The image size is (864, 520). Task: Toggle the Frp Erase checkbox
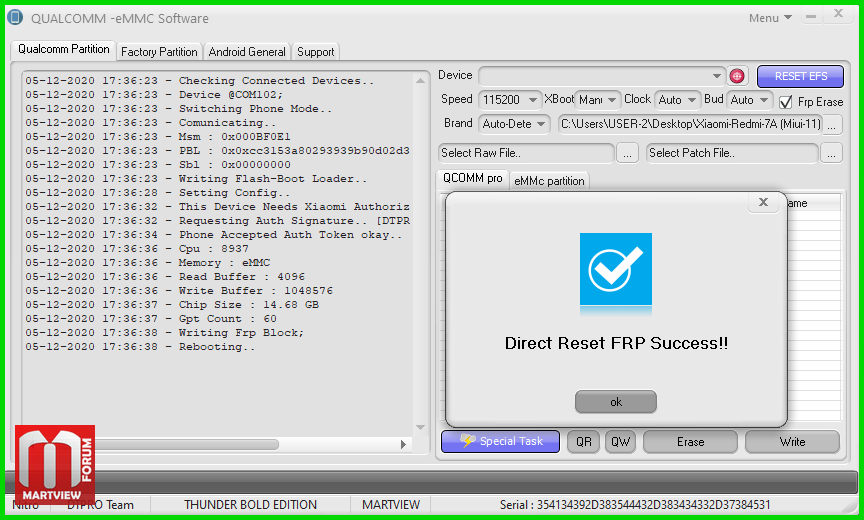pos(786,102)
